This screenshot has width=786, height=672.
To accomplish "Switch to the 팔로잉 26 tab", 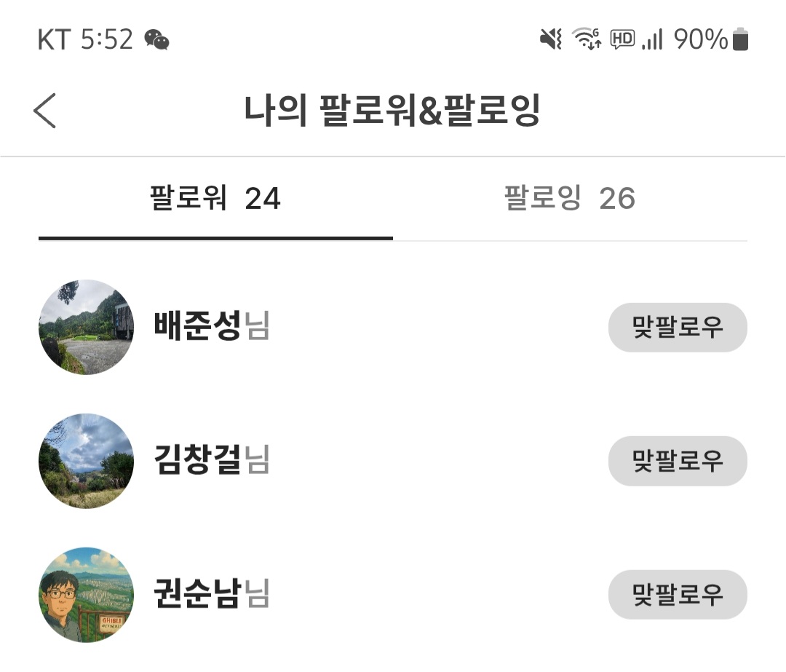I will click(569, 198).
